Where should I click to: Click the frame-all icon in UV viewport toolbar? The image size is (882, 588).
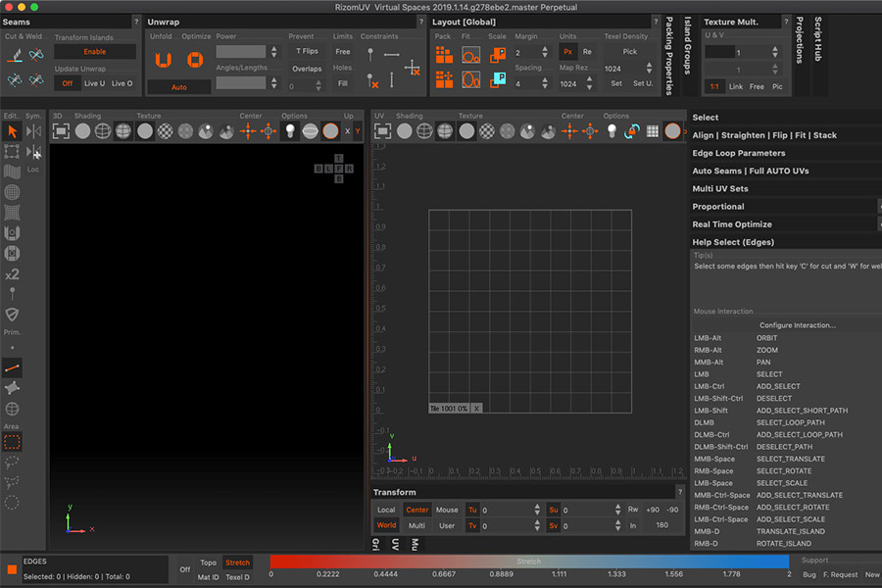click(382, 131)
